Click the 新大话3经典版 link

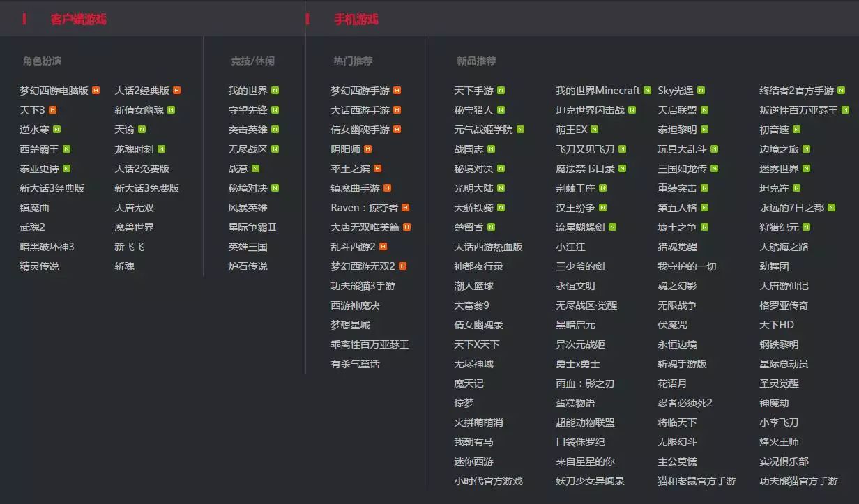coord(52,188)
